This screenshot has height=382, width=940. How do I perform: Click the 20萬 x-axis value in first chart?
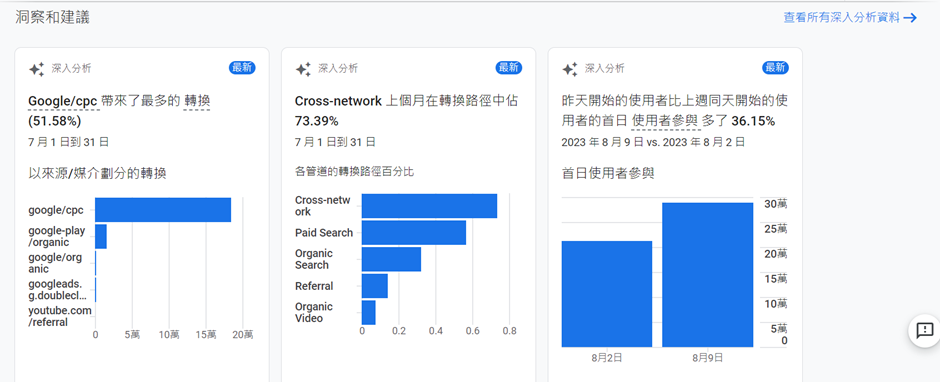[x=243, y=335]
